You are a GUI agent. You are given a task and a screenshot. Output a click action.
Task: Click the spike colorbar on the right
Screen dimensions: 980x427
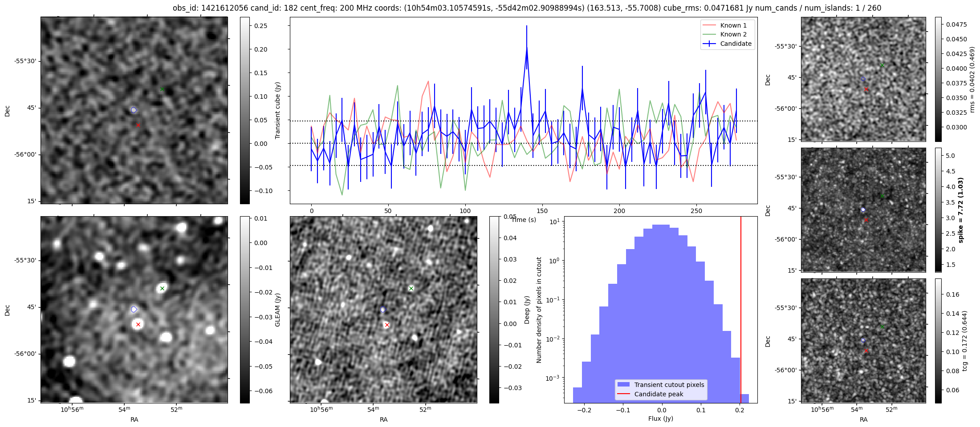[938, 209]
